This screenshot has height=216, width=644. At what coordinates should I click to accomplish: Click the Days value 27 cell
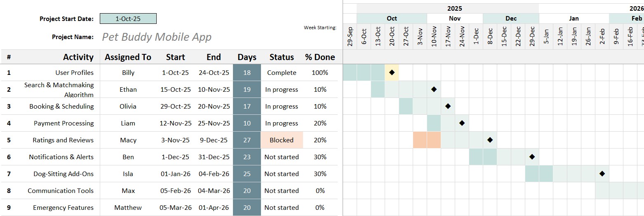coord(247,140)
